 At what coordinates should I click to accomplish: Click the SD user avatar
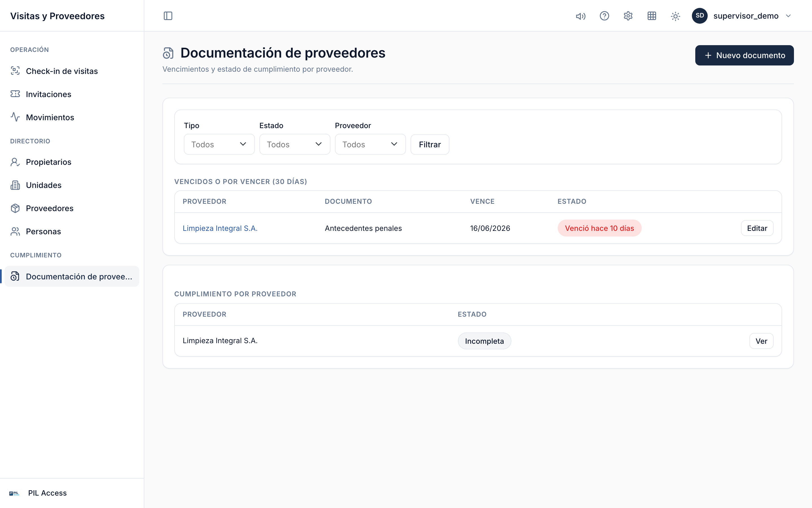coord(700,16)
